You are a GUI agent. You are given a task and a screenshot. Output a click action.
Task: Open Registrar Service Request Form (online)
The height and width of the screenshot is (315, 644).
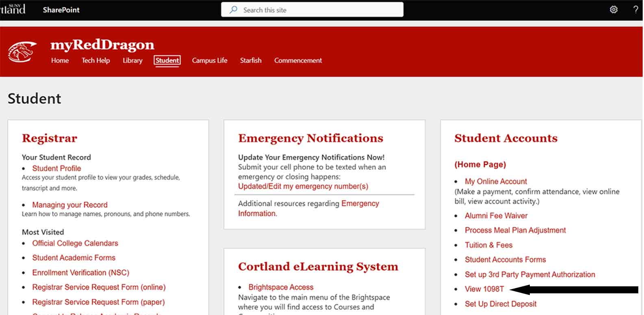(x=99, y=287)
